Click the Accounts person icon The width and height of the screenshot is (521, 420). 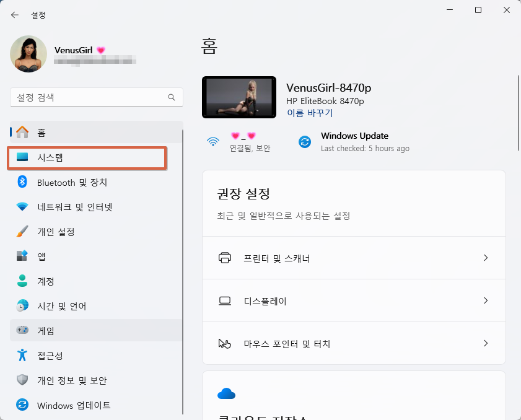(x=22, y=281)
